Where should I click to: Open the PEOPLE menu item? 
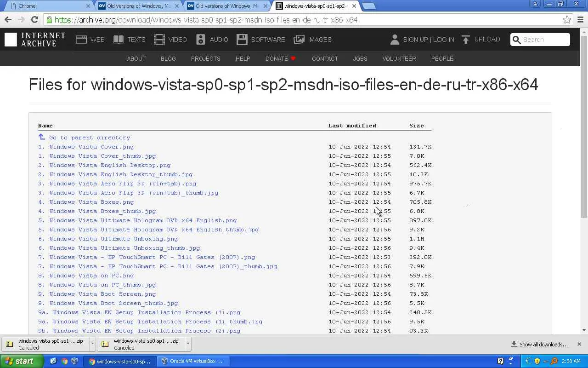[442, 58]
